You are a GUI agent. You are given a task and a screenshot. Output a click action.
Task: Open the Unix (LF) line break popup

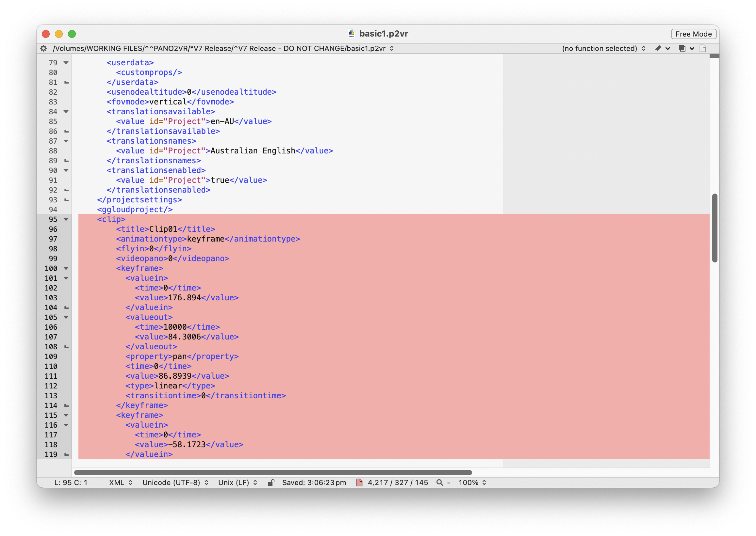pos(238,483)
